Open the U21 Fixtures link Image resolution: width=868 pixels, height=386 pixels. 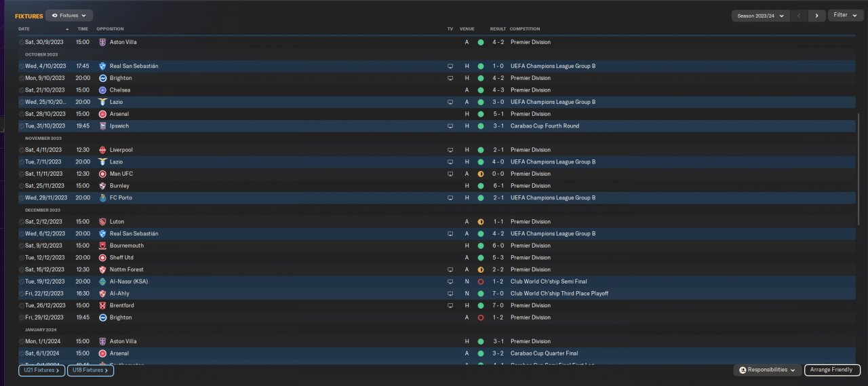(x=41, y=370)
